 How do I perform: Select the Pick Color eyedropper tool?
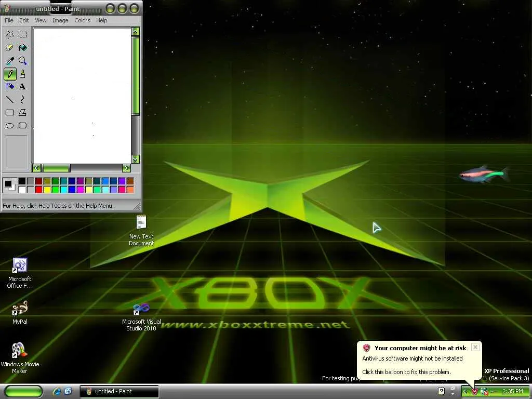click(x=10, y=61)
